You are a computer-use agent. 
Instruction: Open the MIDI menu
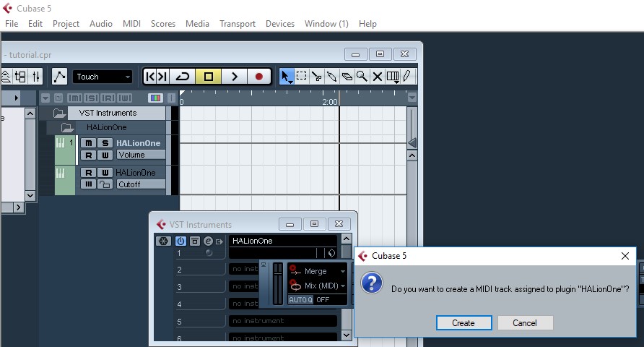pos(132,24)
